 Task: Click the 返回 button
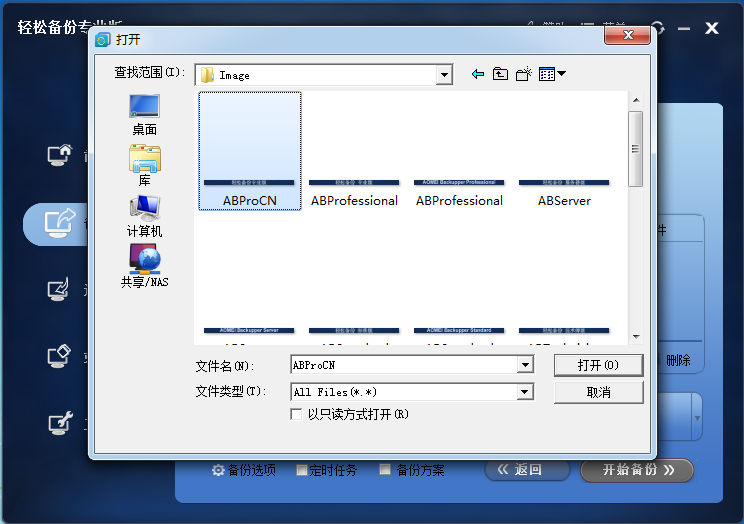click(528, 470)
